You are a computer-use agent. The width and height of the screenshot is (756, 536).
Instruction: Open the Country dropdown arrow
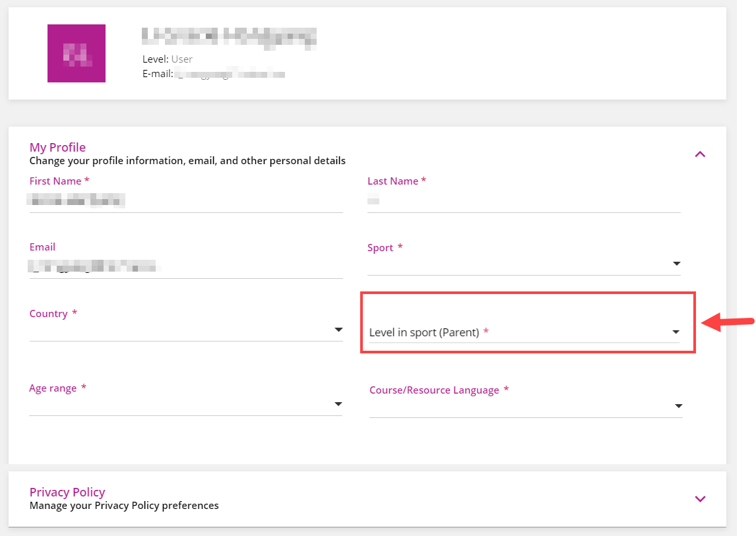click(338, 330)
